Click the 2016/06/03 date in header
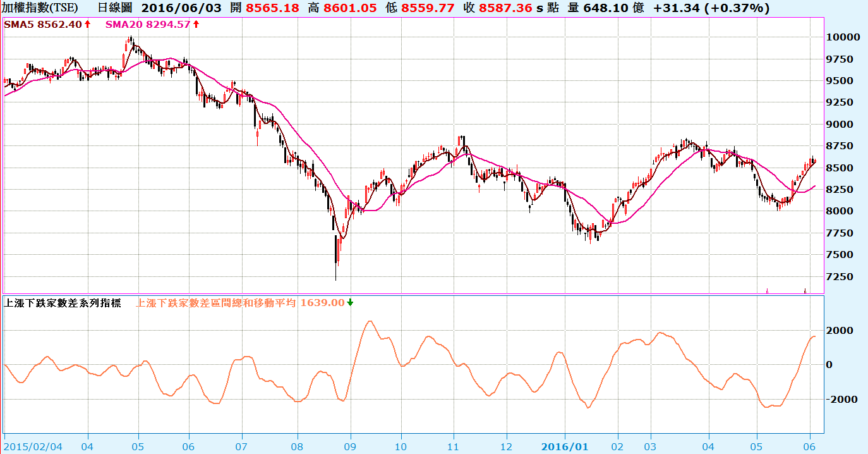The image size is (868, 454). [x=176, y=8]
